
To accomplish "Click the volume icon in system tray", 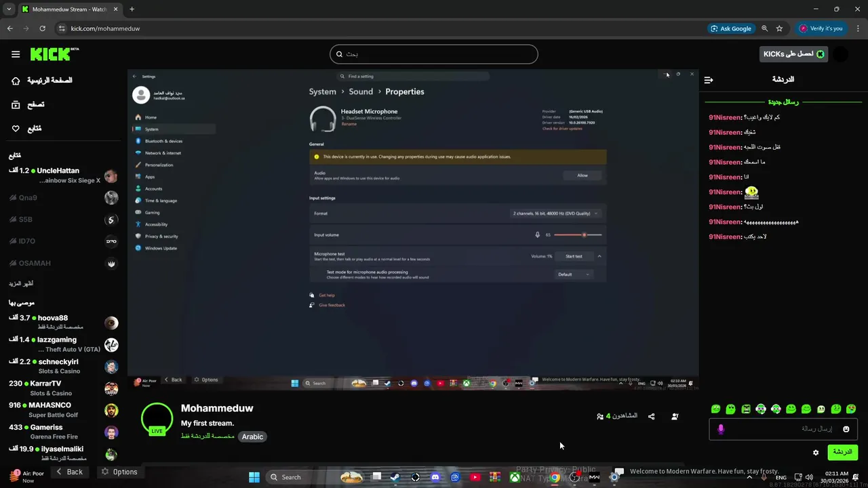I will tap(809, 477).
